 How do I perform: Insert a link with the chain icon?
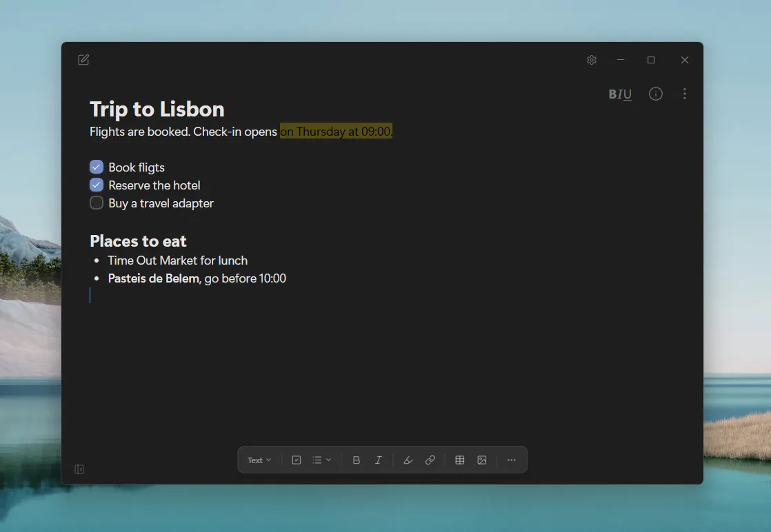(430, 460)
